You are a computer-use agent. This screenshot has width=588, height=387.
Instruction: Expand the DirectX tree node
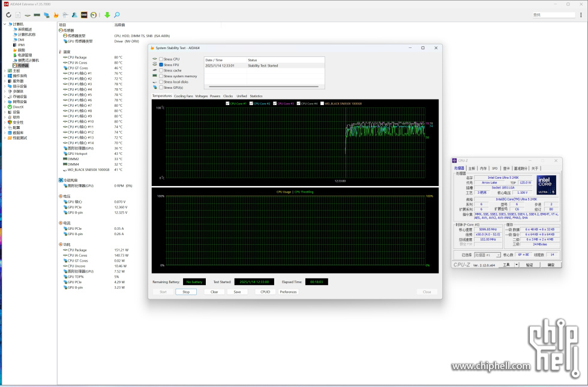[x=5, y=107]
